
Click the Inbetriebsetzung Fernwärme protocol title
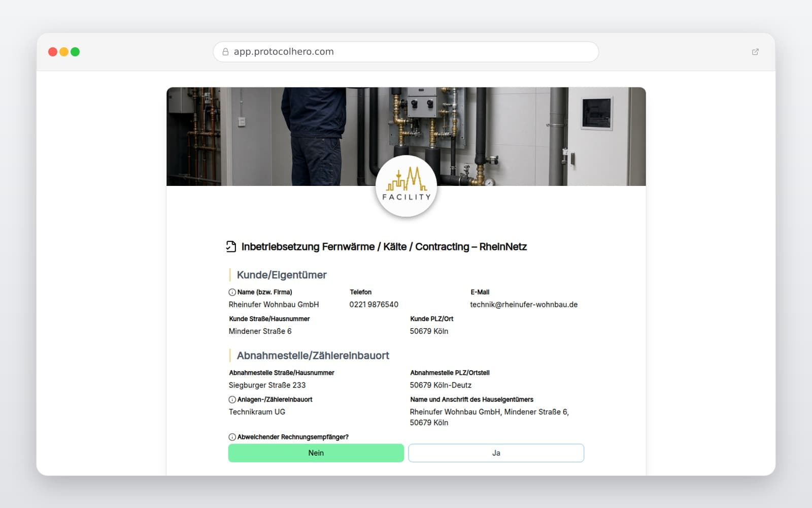coord(384,247)
